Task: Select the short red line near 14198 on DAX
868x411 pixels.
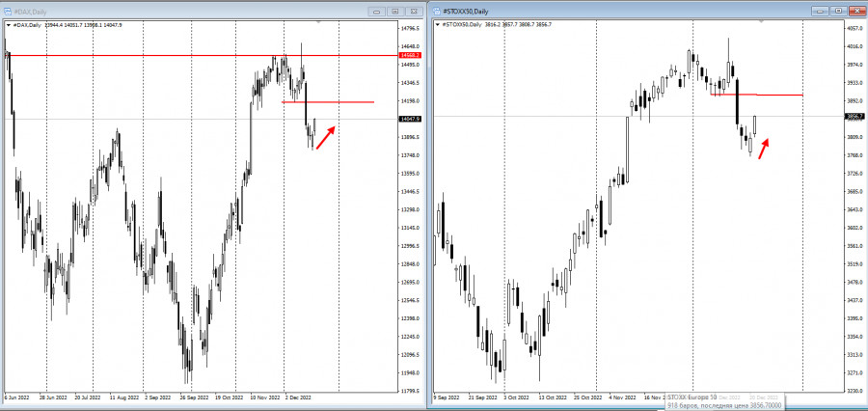Action: (x=328, y=102)
